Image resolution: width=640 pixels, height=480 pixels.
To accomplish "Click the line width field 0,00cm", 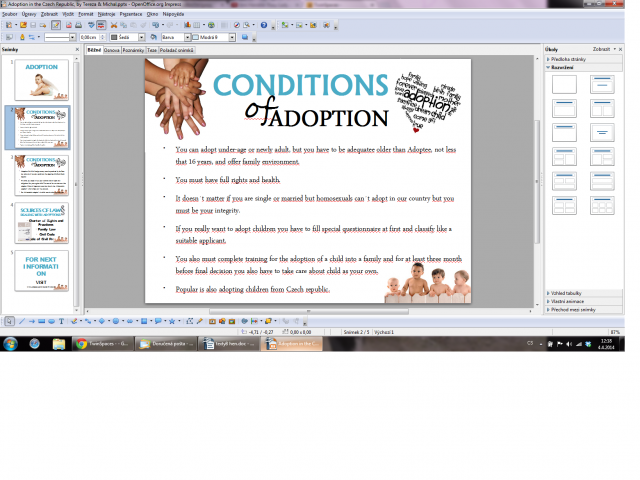I will 89,38.
